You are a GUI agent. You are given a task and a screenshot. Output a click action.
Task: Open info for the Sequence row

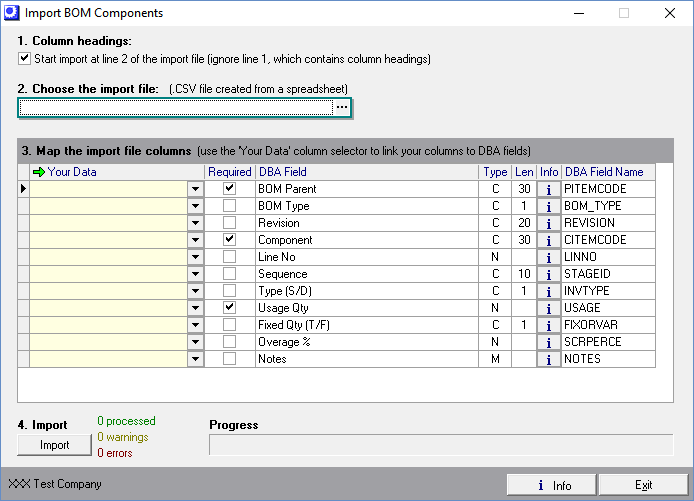coord(549,274)
